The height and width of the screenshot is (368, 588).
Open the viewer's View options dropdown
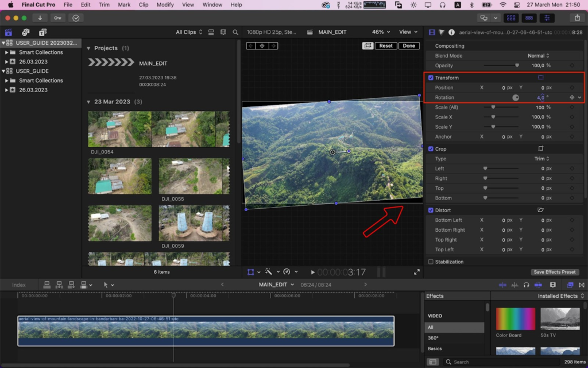(408, 32)
